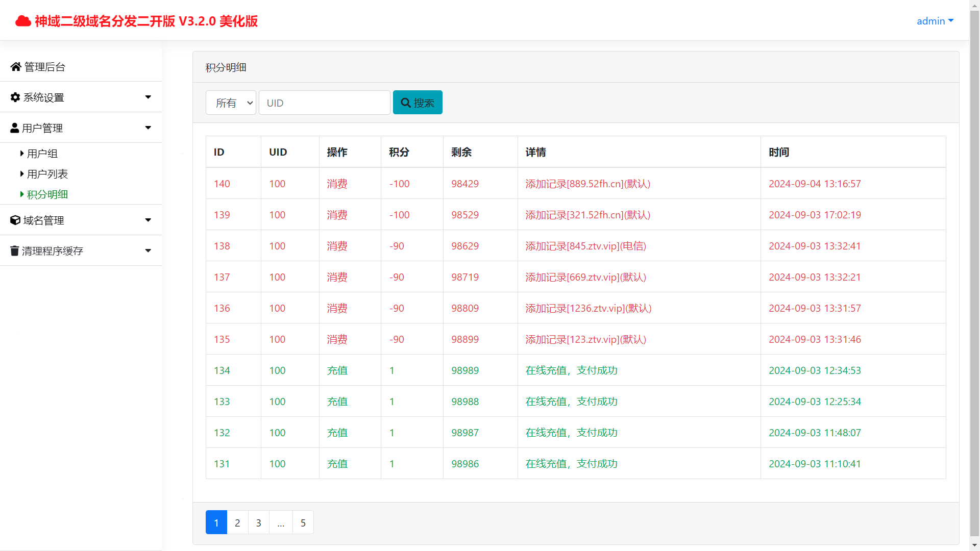The width and height of the screenshot is (980, 551).
Task: Click the gear icon for 系统设置
Action: 15,97
